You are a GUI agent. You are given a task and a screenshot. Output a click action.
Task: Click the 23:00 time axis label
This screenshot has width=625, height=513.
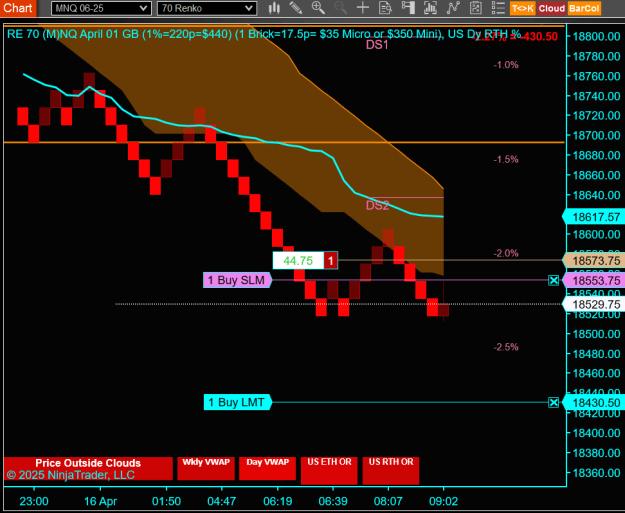(34, 501)
